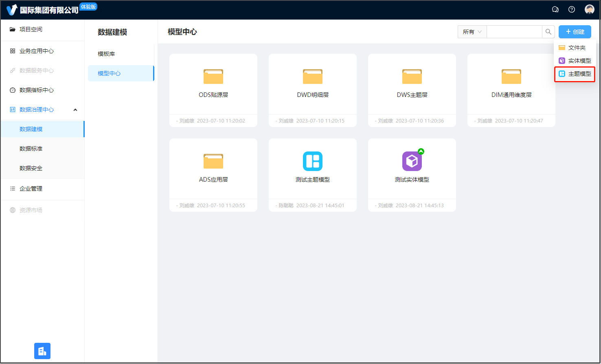Click the search magnifier icon
The width and height of the screenshot is (601, 364).
[548, 32]
